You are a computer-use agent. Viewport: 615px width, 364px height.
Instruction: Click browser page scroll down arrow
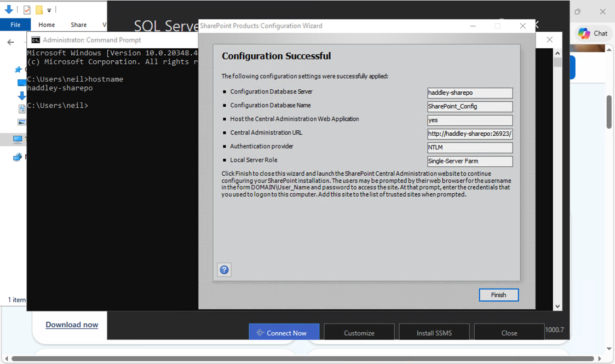click(x=609, y=349)
